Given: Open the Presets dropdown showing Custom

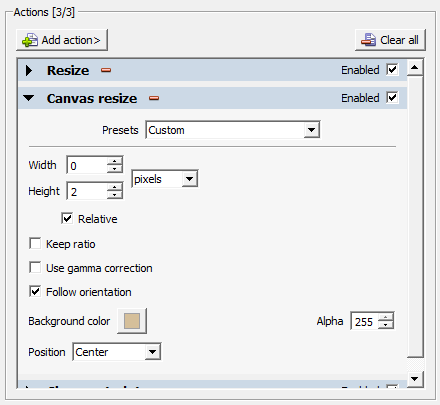Looking at the screenshot, I should point(233,130).
